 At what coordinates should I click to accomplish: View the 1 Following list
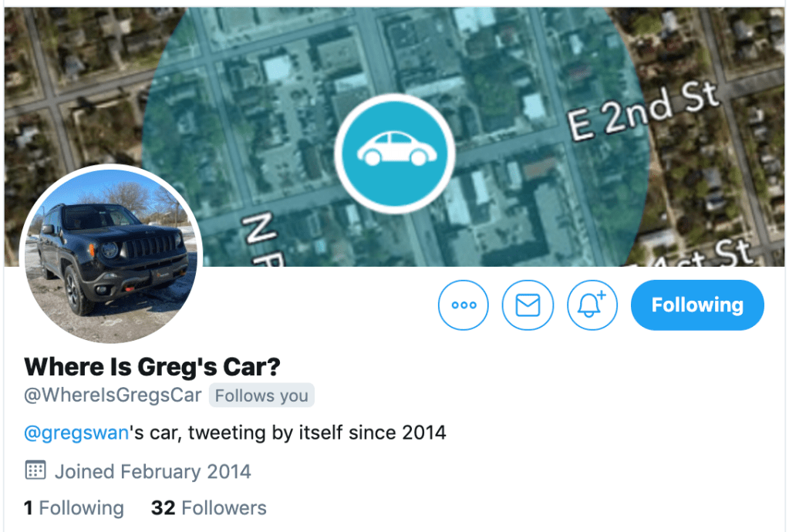coord(74,508)
